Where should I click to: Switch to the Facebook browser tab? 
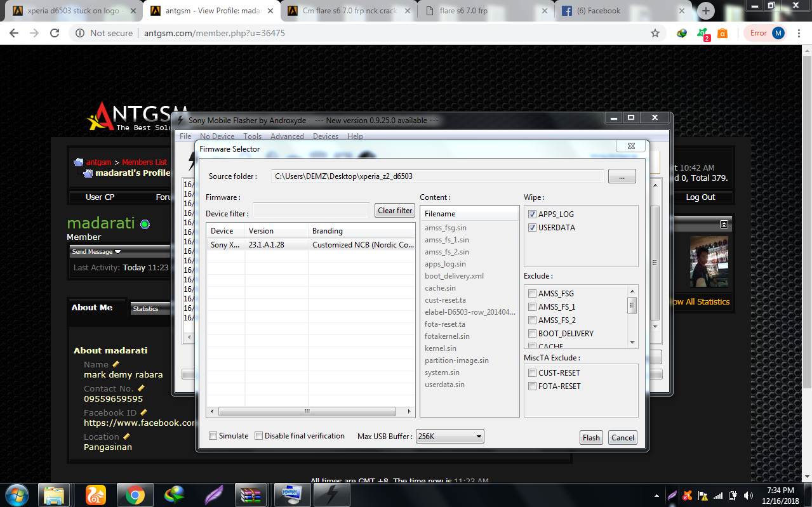click(x=622, y=11)
